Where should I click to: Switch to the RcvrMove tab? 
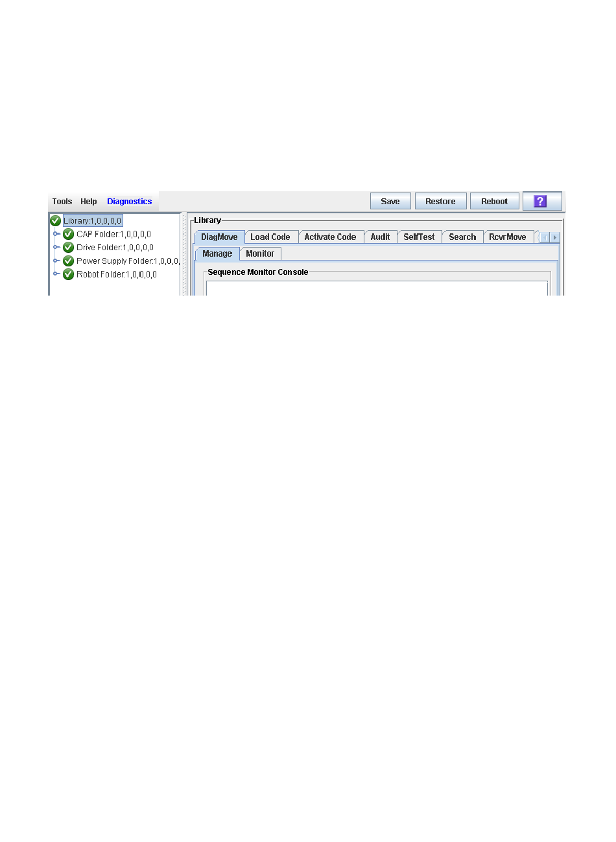[508, 237]
